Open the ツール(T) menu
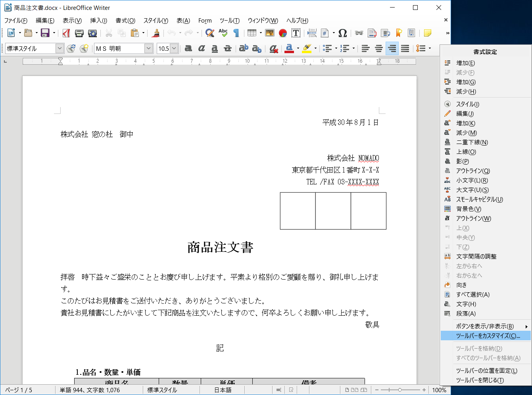The height and width of the screenshot is (395, 532). (x=230, y=21)
